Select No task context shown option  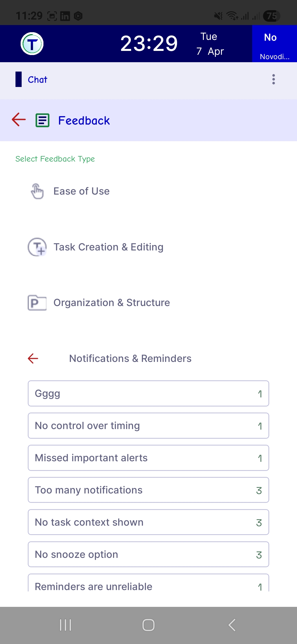click(148, 522)
